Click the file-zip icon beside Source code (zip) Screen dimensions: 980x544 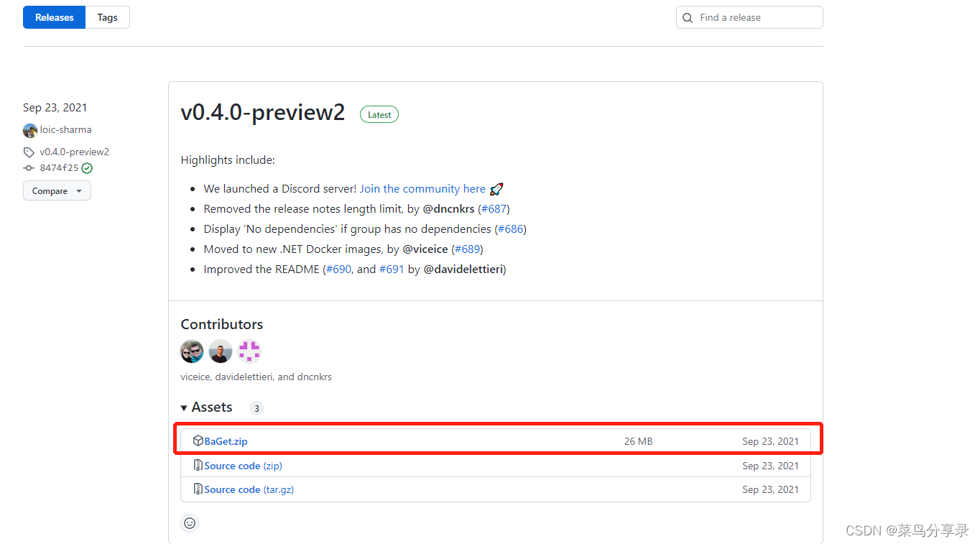198,466
